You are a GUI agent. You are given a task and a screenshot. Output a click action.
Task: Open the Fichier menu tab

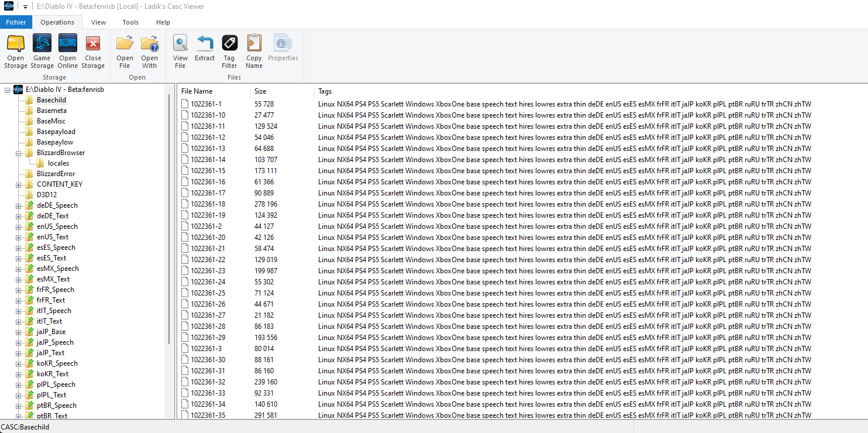(16, 22)
